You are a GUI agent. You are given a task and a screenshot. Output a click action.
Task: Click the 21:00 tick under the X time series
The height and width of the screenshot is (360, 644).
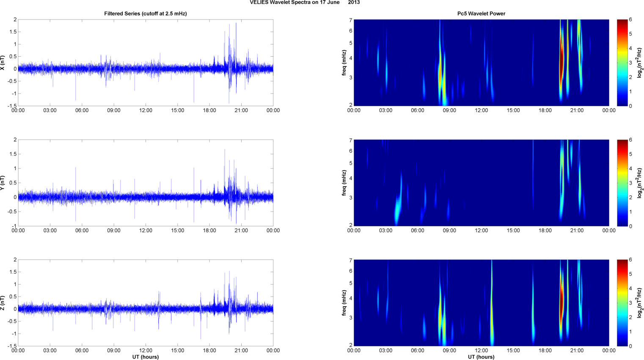coord(241,110)
